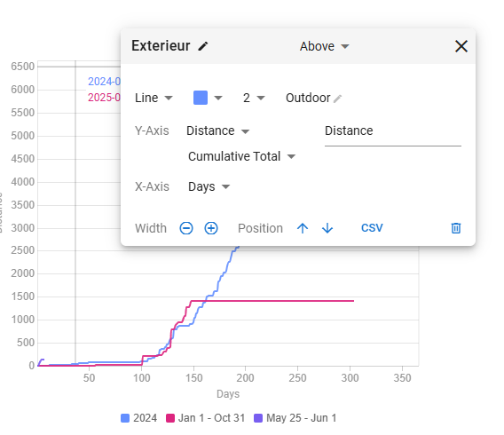Image resolution: width=504 pixels, height=435 pixels.
Task: Open the X-Axis Days dropdown
Action: point(209,186)
